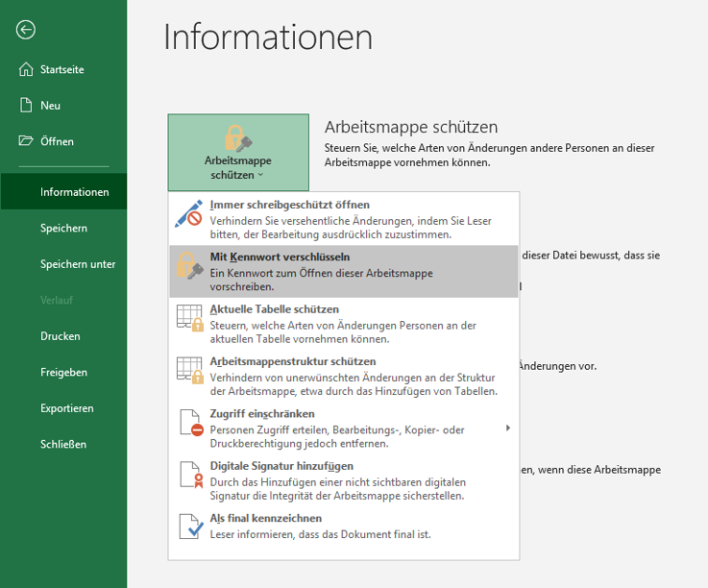Click the table lock icon for Aktuelle Tabelle schützen
708x588 pixels.
pyautogui.click(x=188, y=318)
